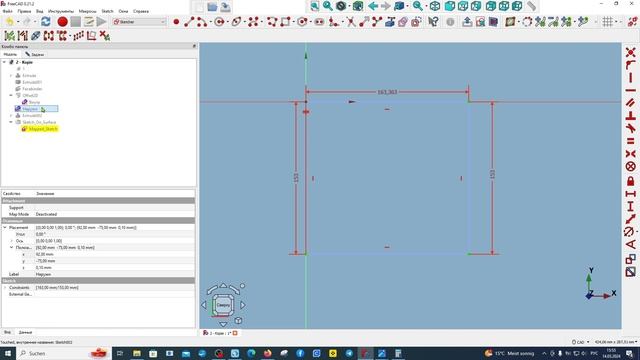Click the measure distance ruler icon
640x360 pixels.
(x=531, y=6)
